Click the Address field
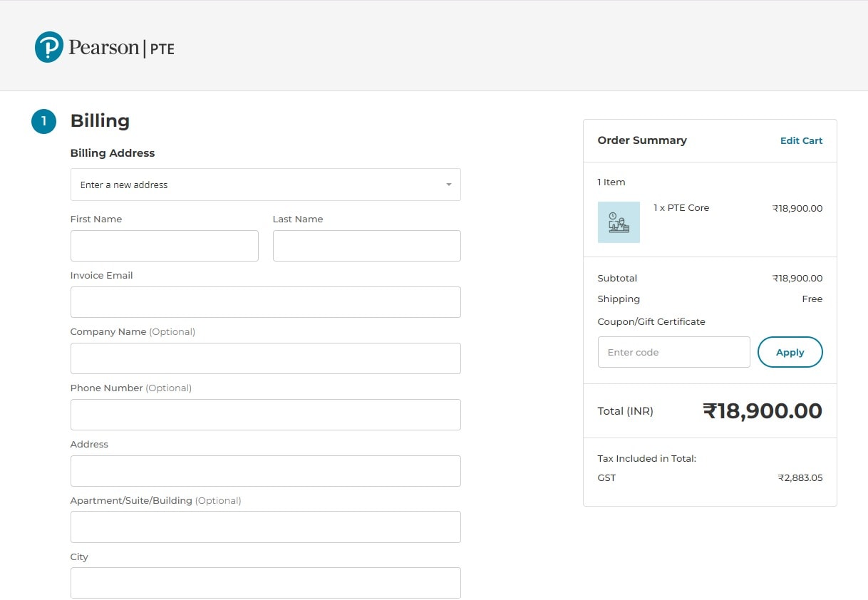Screen dimensions: 868x600 point(265,471)
